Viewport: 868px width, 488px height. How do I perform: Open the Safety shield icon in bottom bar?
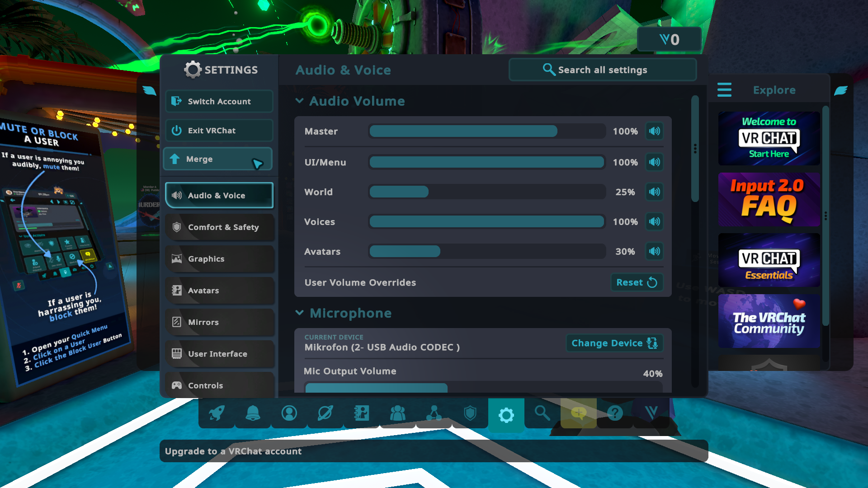[470, 413]
